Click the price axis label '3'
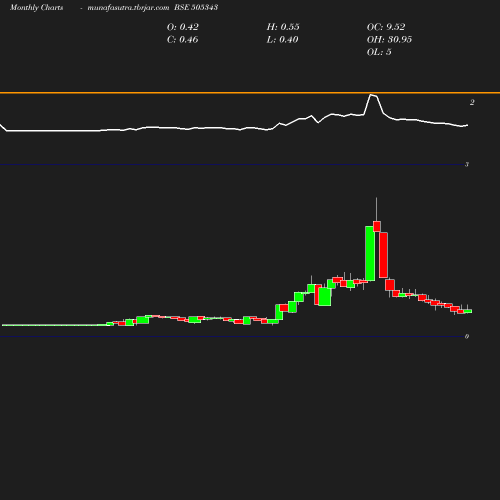Viewport: 500px width, 500px height. click(x=467, y=164)
